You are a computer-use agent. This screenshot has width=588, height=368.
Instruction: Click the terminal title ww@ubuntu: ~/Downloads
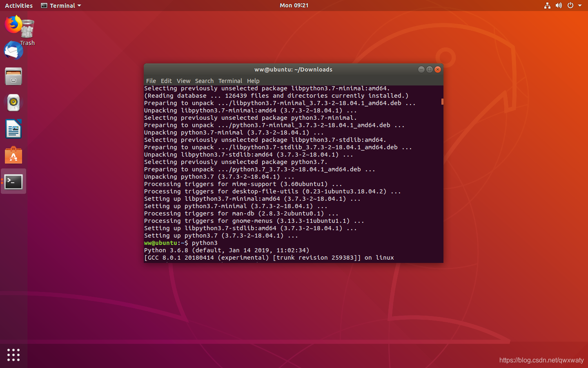[293, 70]
